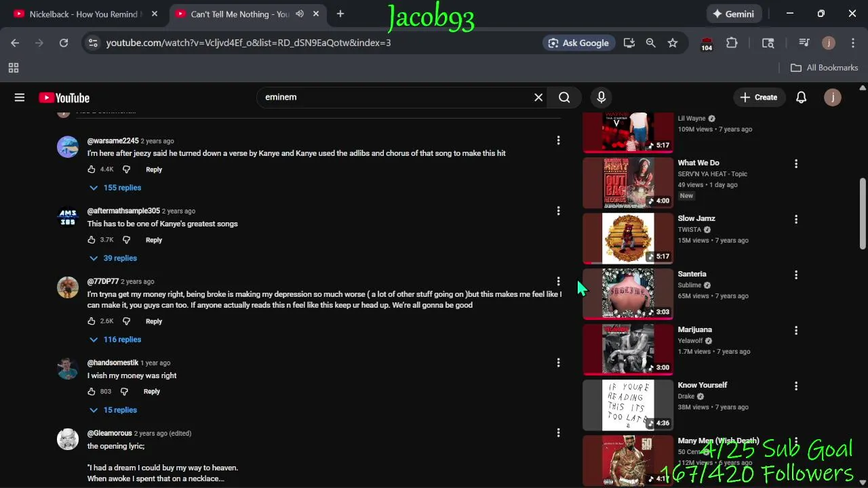Open YouTube notifications bell

tap(801, 98)
